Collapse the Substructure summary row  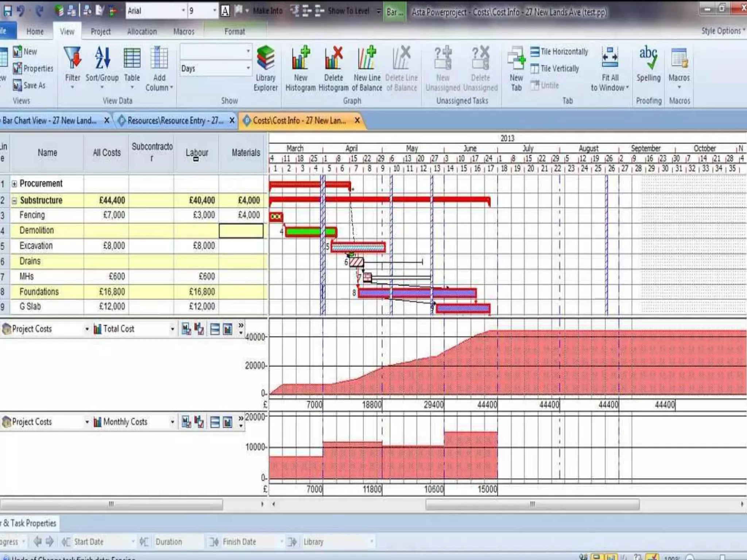tap(14, 201)
